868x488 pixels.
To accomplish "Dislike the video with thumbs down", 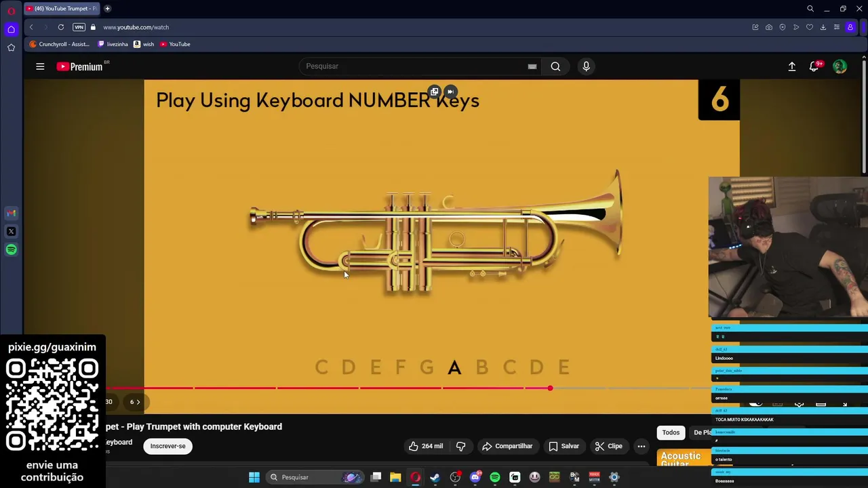I will pyautogui.click(x=461, y=446).
